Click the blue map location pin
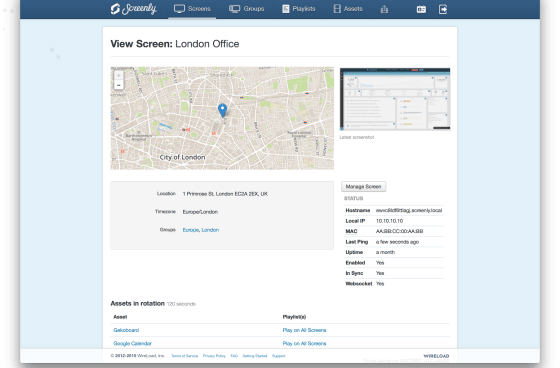Screen dimensions: 560x368 pos(222,110)
